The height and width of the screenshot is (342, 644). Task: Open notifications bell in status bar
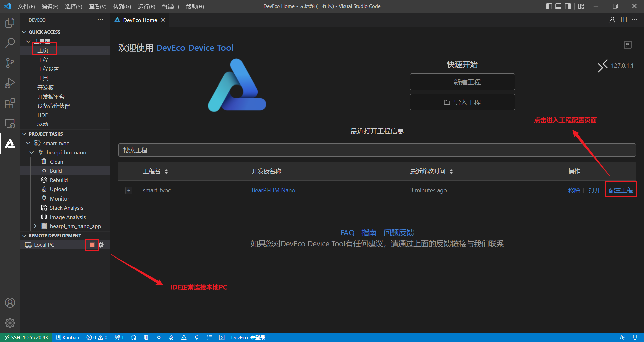635,337
